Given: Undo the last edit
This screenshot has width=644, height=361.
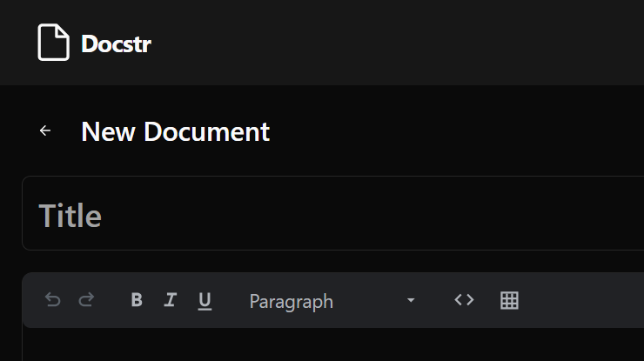Looking at the screenshot, I should click(x=52, y=300).
